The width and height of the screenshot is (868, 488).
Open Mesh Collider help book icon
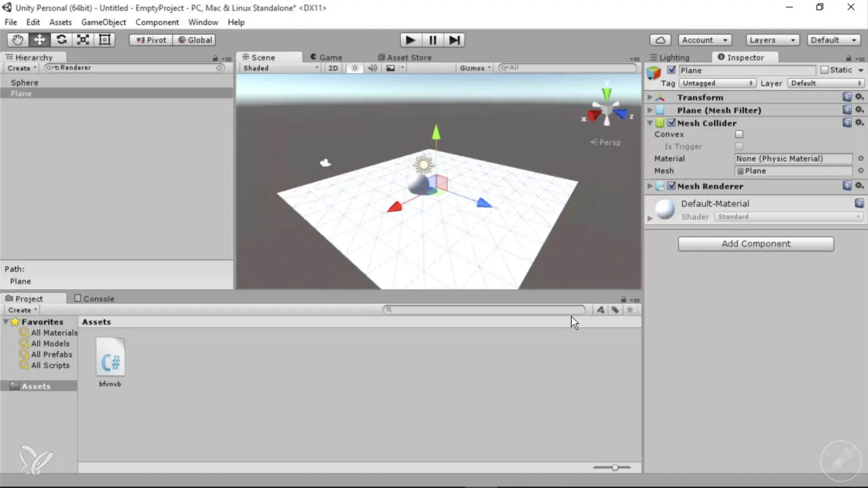847,122
